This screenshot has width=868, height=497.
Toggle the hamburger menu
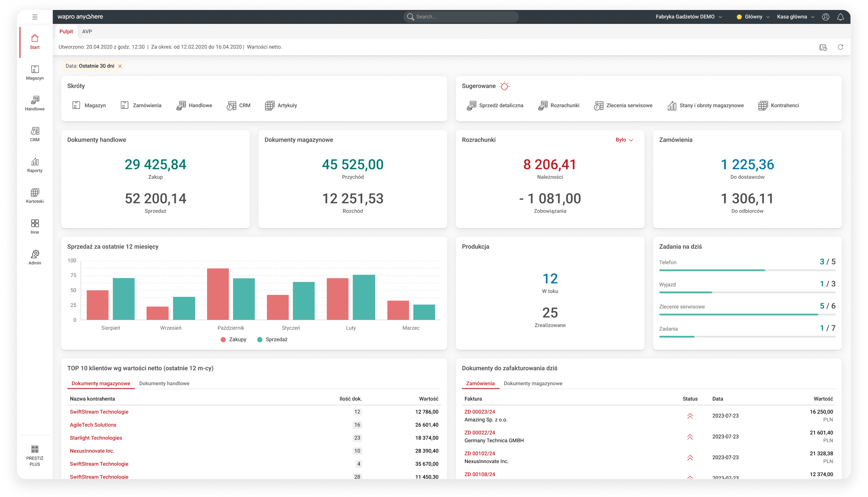coord(34,17)
